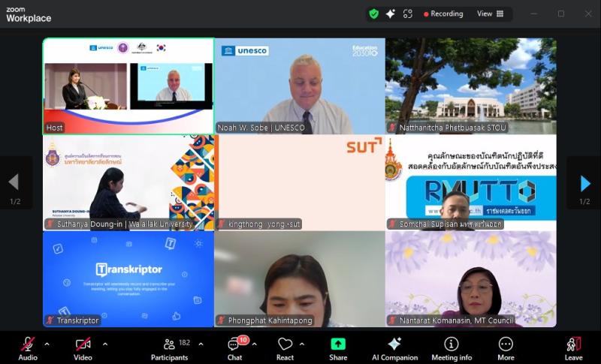Click the Recording status indicator
Image resolution: width=601 pixels, height=364 pixels.
[443, 14]
